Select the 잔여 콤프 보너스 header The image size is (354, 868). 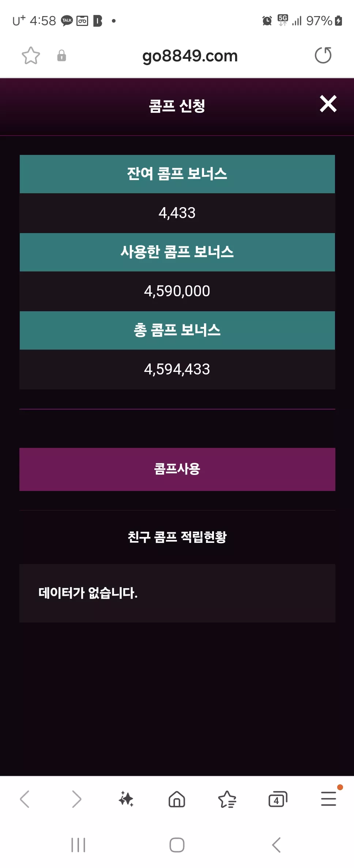(x=177, y=174)
